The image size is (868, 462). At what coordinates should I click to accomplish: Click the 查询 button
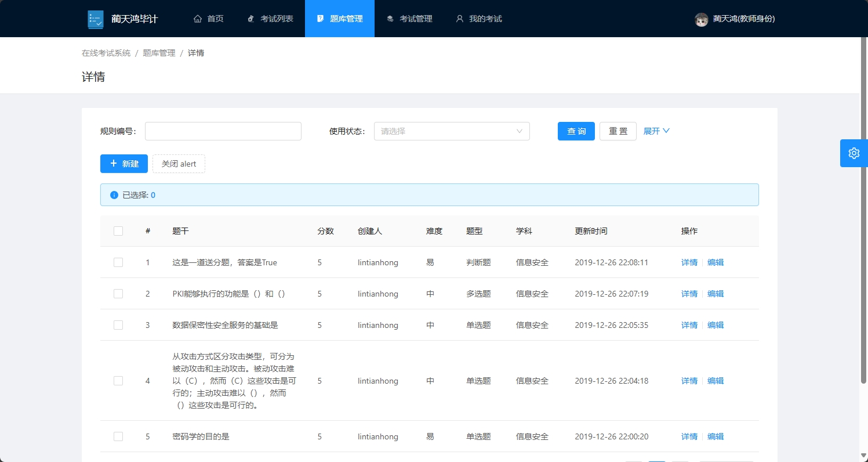click(576, 131)
